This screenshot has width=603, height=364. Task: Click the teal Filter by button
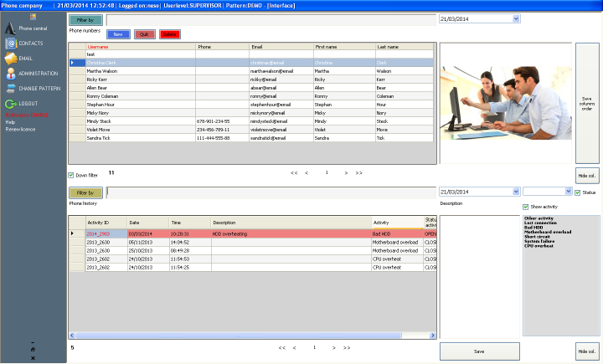click(x=85, y=20)
